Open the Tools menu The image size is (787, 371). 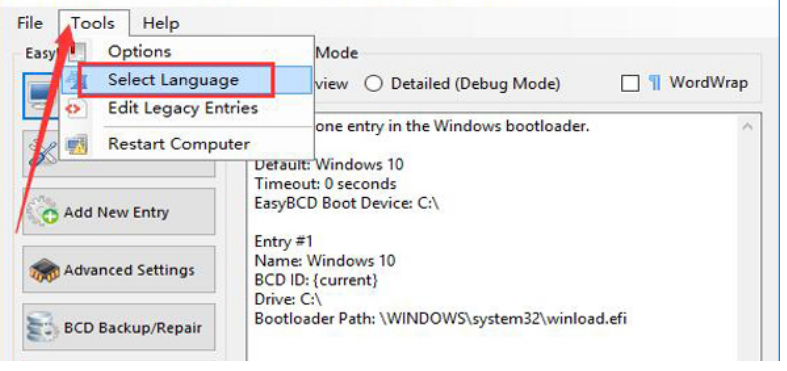click(x=93, y=23)
